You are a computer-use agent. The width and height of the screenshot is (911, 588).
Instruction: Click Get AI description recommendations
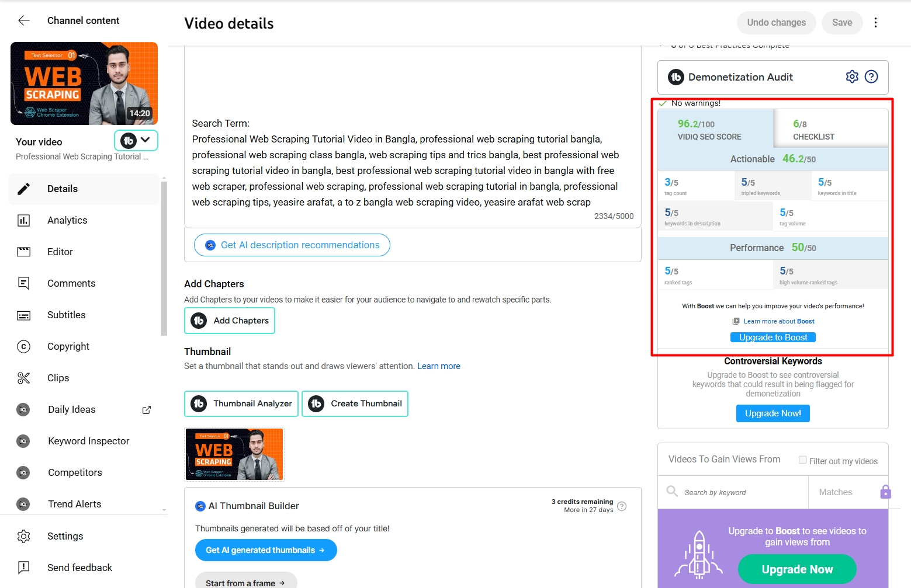point(292,245)
